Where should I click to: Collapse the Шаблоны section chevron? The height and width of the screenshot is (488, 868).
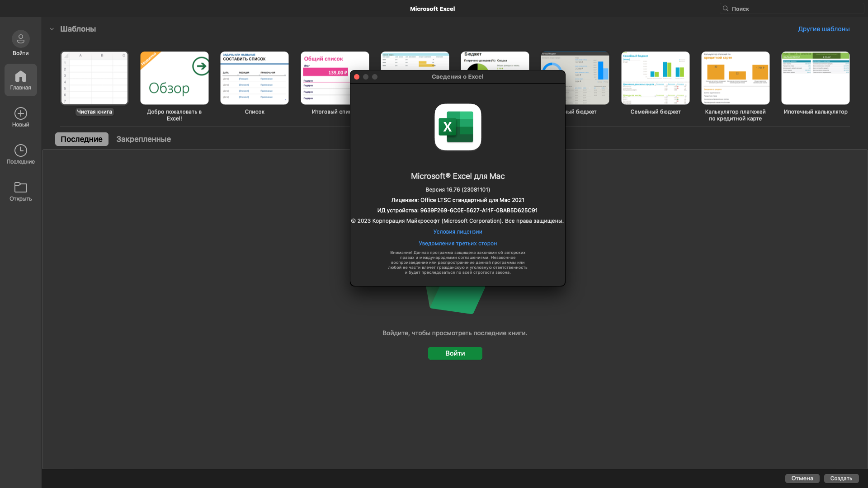click(x=52, y=29)
